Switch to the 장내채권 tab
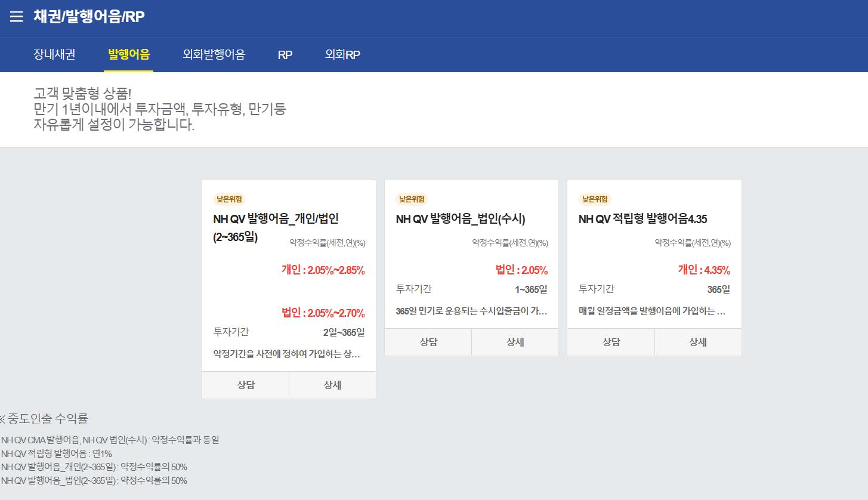 pos(54,55)
